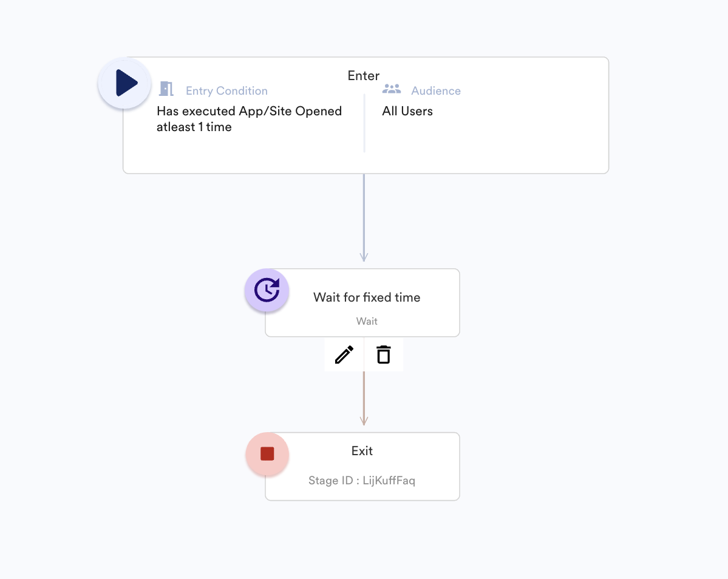This screenshot has width=728, height=579.
Task: Select the 'Exit' node title
Action: 362,451
